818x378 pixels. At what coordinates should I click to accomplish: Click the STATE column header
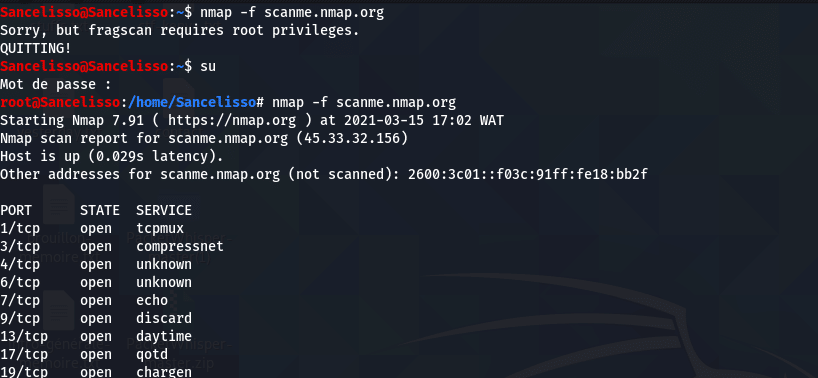(x=100, y=211)
